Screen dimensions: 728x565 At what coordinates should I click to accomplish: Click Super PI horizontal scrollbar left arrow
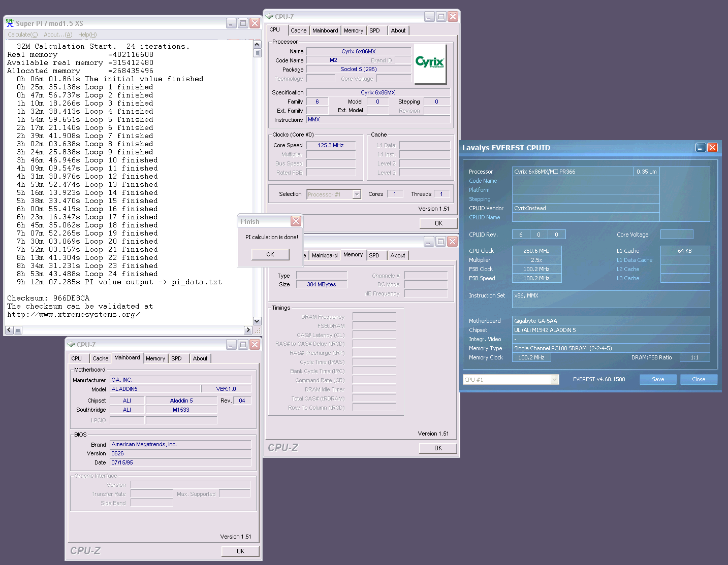9,330
